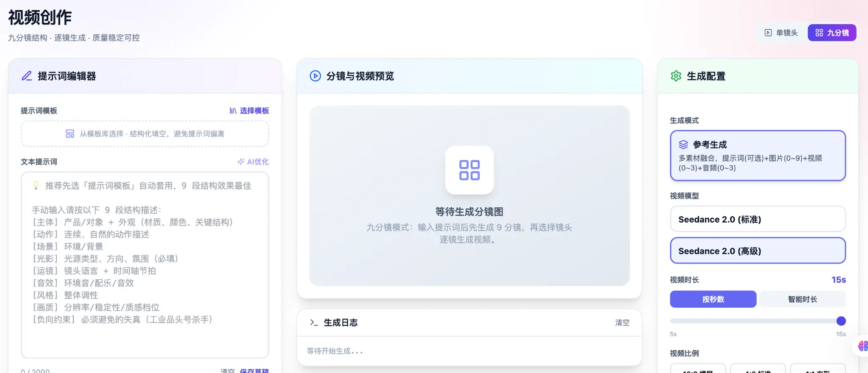Click the colorful brain icon at right edge
Screen dimensions: 868x373
coord(862,346)
